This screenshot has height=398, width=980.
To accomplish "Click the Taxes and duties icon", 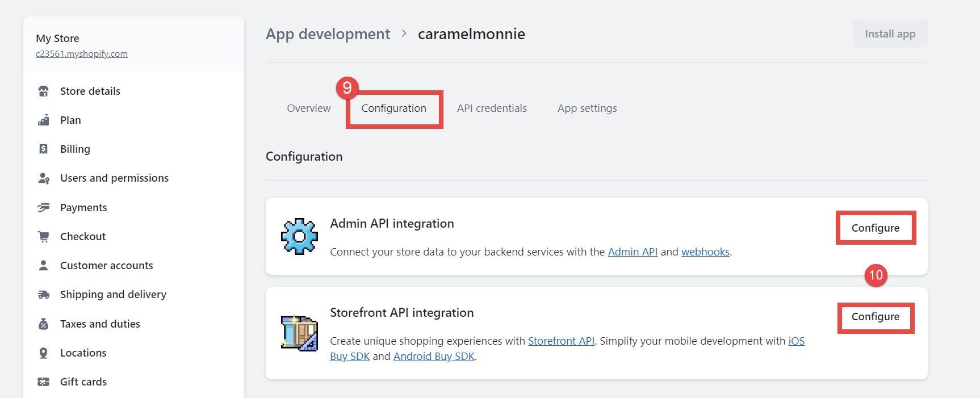I will (43, 324).
